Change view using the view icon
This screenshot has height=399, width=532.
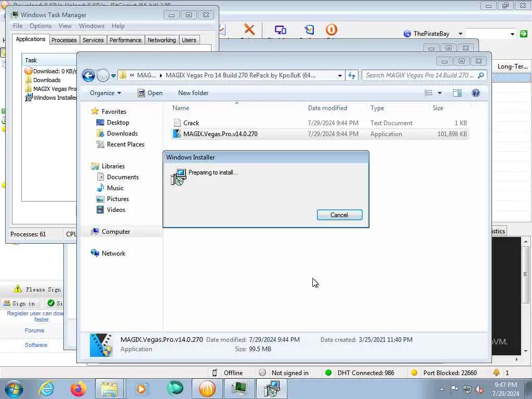[429, 93]
